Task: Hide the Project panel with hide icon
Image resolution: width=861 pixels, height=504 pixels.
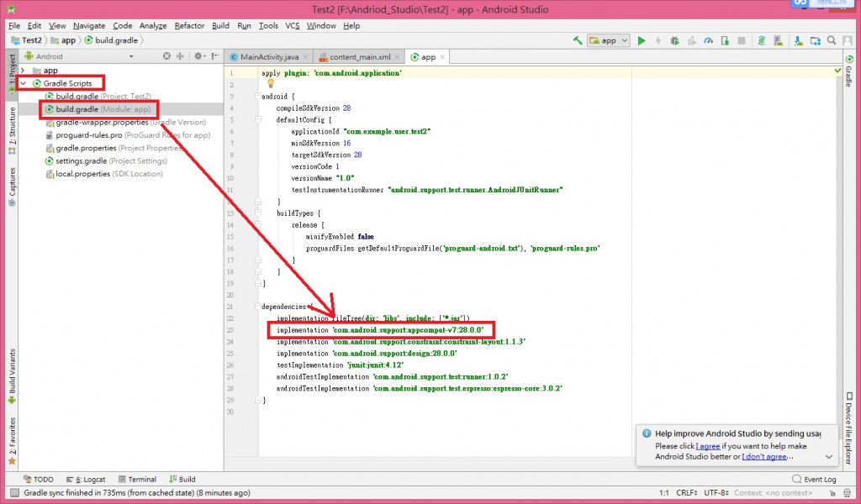Action: 215,56
